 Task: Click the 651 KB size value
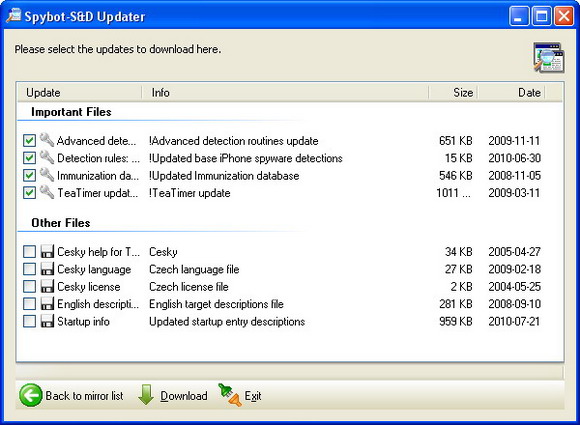click(456, 141)
